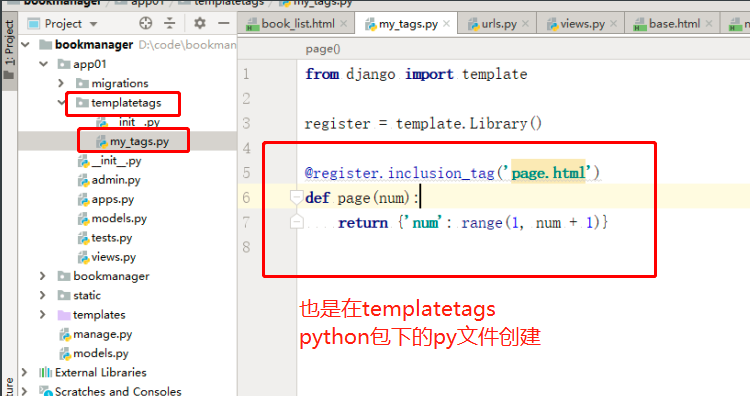Expand the migrations folder

61,83
